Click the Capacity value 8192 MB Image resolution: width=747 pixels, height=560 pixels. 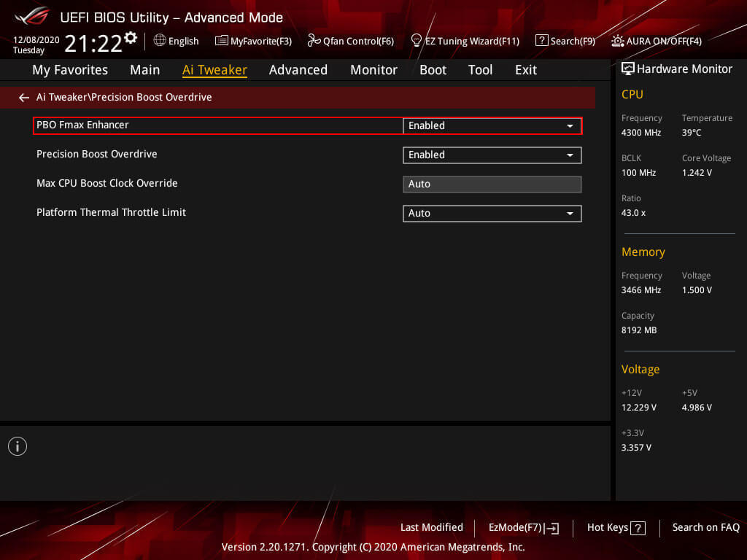click(x=639, y=330)
